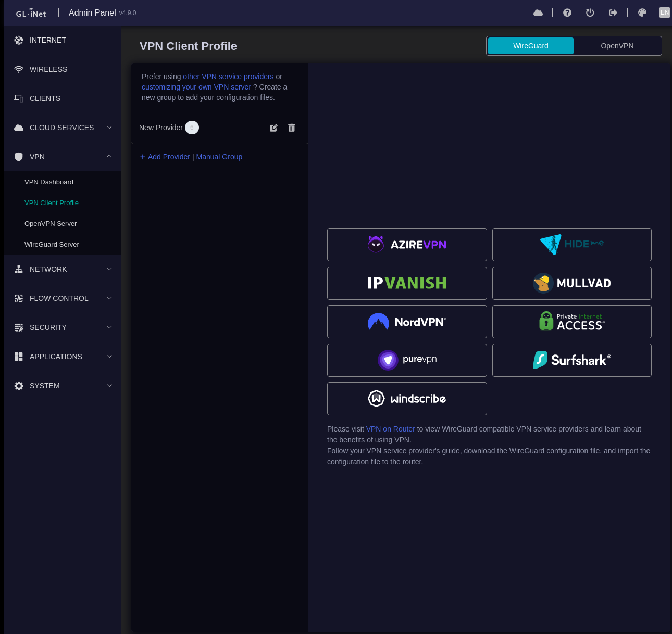Switch to the OpenVPN tab
This screenshot has width=672, height=634.
point(617,46)
